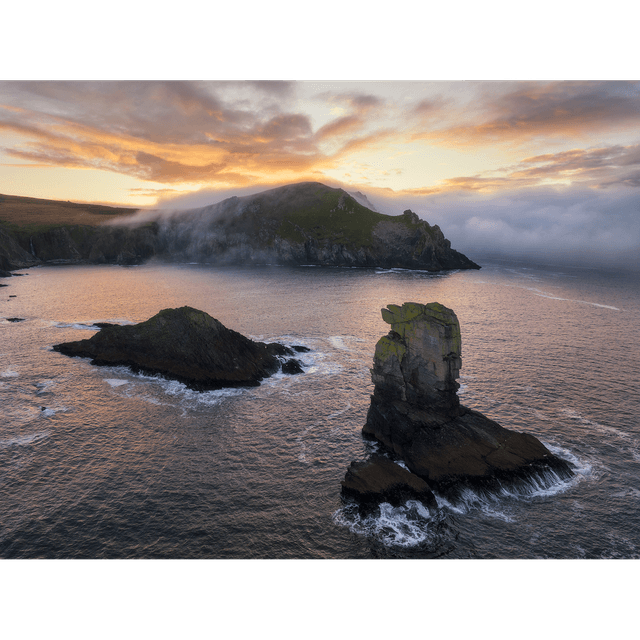Click the small rock beside flat island

tap(291, 366)
